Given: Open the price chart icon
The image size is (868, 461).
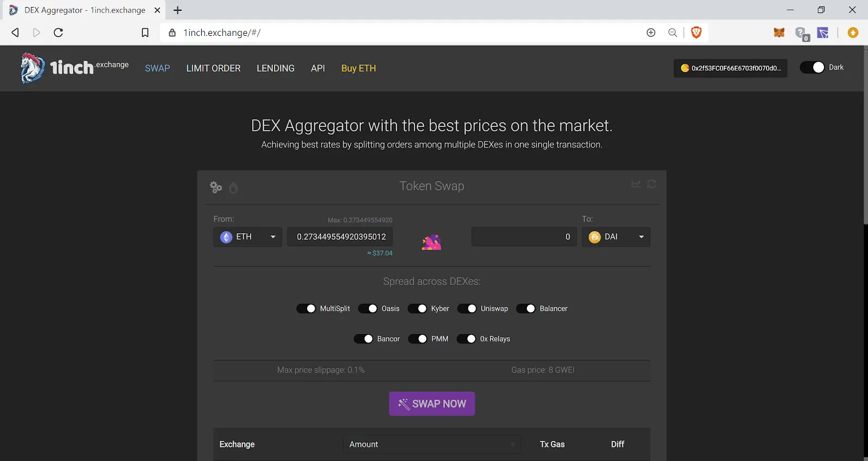Looking at the screenshot, I should 636,184.
